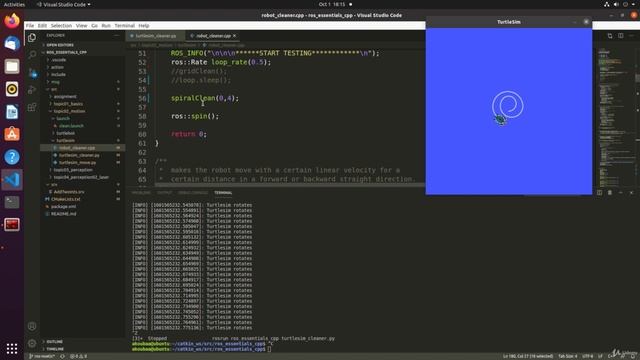Expand the turtlebot folder
The image size is (640, 360).
tap(65, 133)
